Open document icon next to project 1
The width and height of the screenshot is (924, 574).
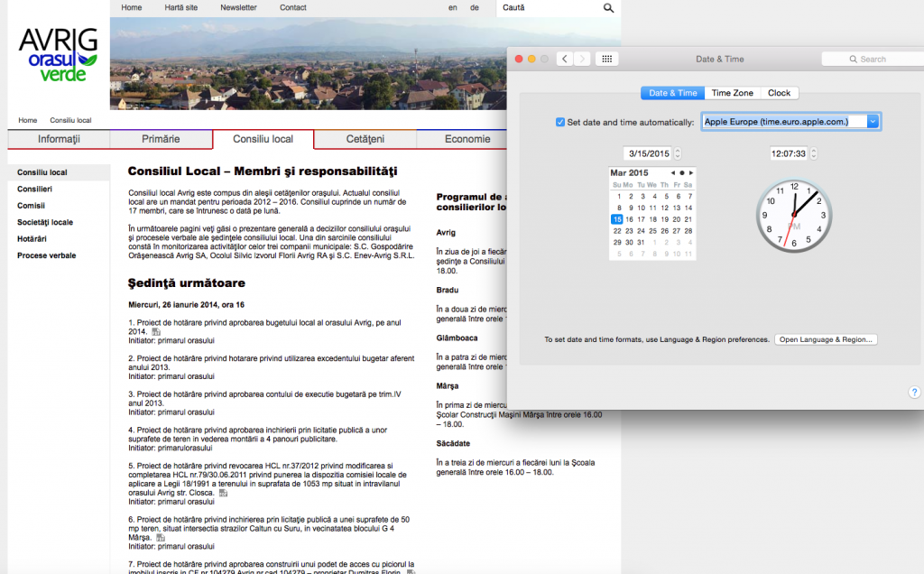tap(156, 332)
